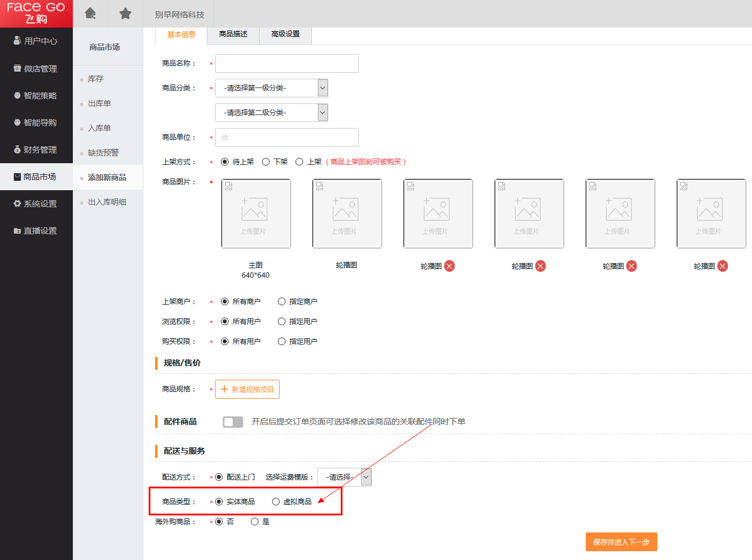
Task: Click the home icon in top bar
Action: (90, 14)
